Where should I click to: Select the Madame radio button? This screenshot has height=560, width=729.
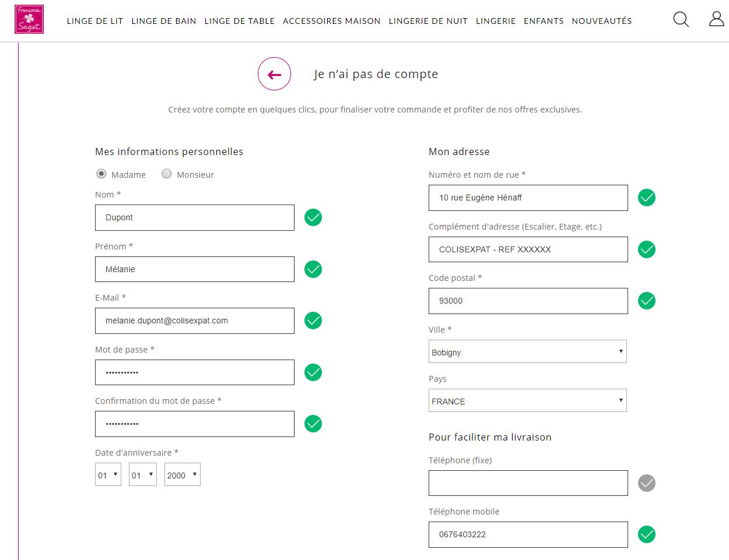click(x=101, y=174)
